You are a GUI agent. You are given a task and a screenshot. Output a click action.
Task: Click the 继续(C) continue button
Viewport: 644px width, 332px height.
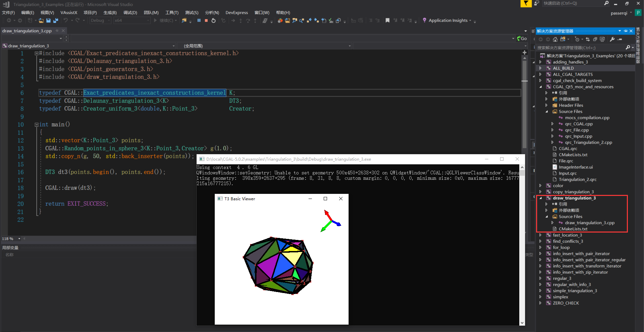[x=165, y=20]
